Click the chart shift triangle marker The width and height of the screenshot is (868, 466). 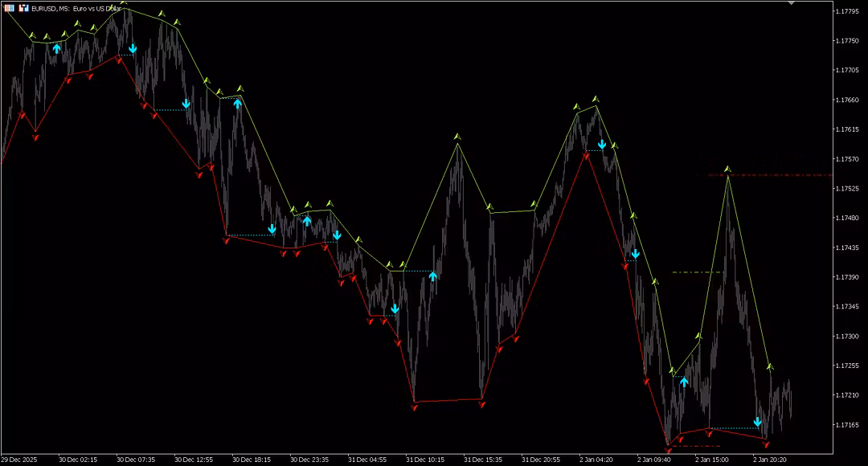791,3
